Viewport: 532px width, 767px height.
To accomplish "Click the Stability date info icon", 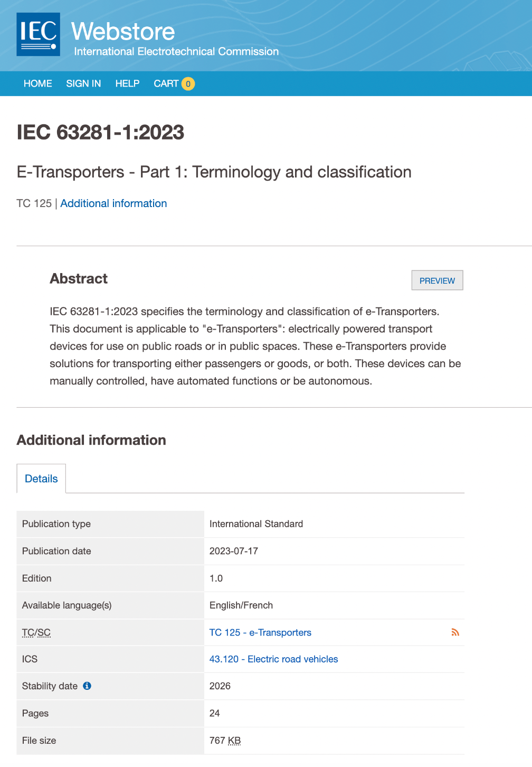I will point(87,686).
